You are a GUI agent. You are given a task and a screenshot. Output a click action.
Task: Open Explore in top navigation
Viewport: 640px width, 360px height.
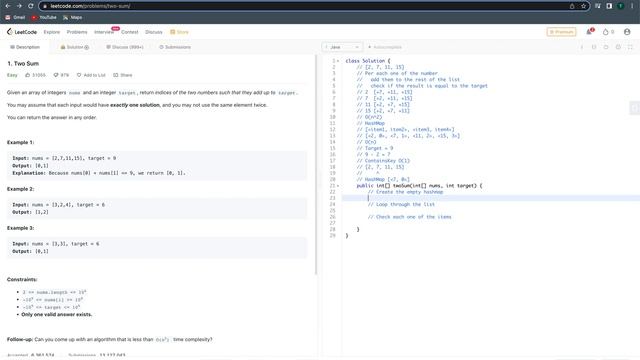tap(52, 32)
